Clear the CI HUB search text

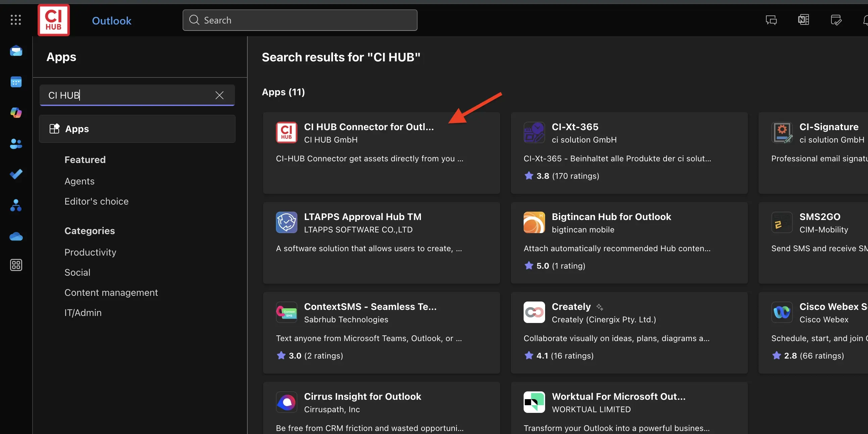point(220,95)
